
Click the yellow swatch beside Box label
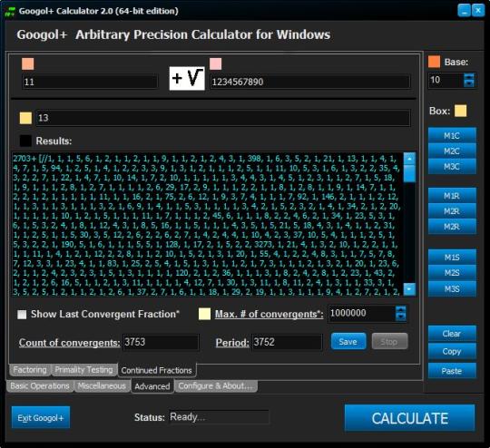click(x=460, y=111)
